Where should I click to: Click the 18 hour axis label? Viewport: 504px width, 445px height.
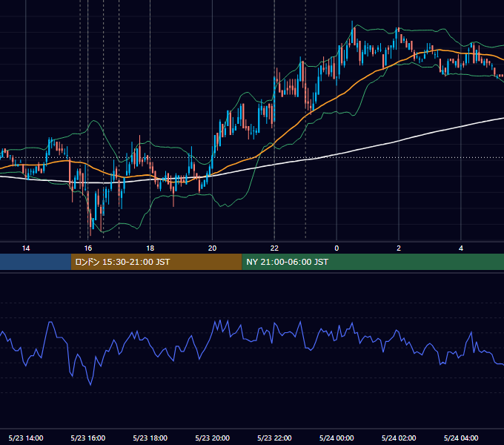tap(150, 248)
